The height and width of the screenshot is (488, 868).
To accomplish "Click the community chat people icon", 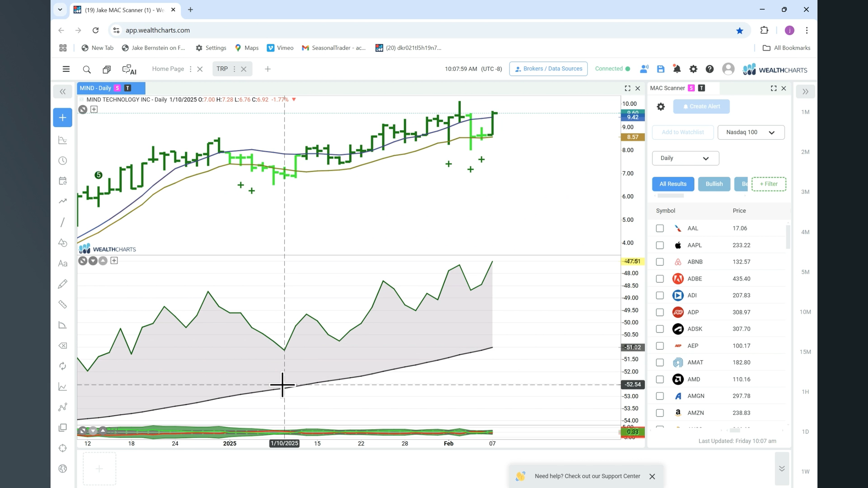I will point(644,69).
